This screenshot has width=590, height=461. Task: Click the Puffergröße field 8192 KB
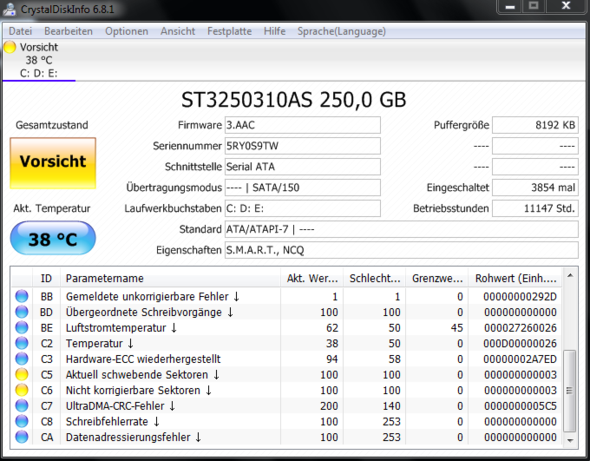pyautogui.click(x=535, y=125)
